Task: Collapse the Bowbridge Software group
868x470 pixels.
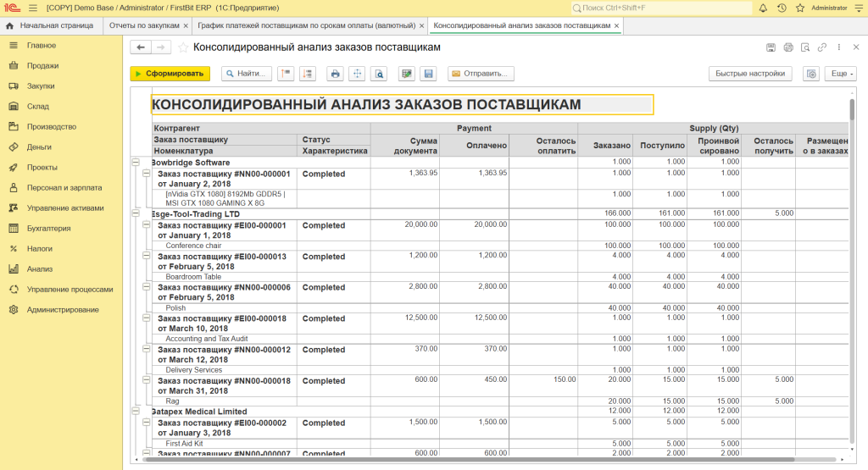Action: tap(136, 162)
